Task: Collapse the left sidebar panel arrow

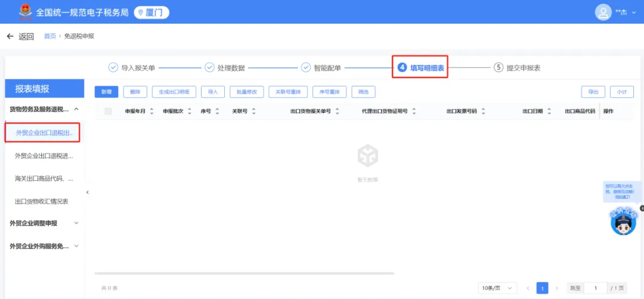Action: pyautogui.click(x=88, y=192)
